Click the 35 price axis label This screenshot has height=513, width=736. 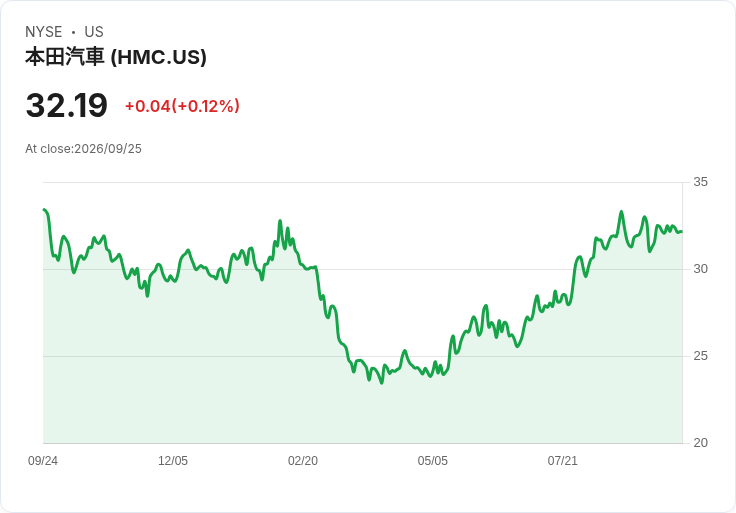coord(700,182)
